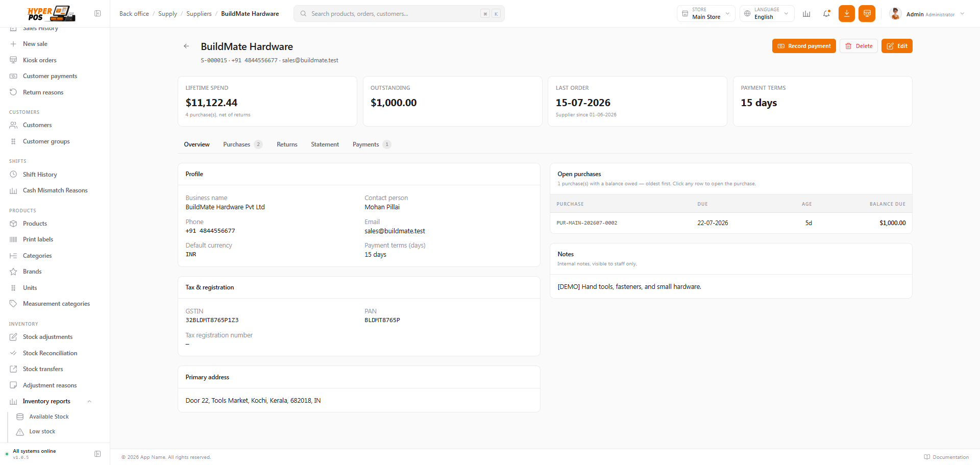Click the Customer payments icon
Image resolution: width=980 pixels, height=465 pixels.
pyautogui.click(x=13, y=76)
